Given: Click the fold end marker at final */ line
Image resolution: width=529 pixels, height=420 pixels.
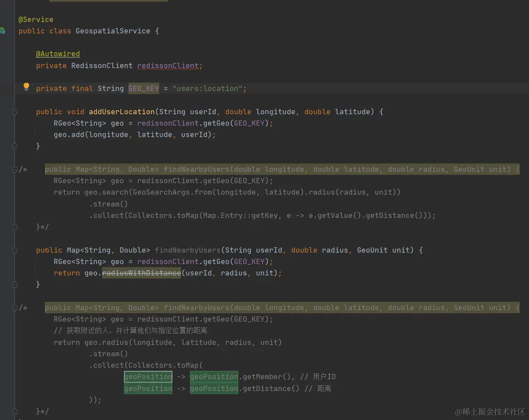Looking at the screenshot, I should pyautogui.click(x=15, y=412).
